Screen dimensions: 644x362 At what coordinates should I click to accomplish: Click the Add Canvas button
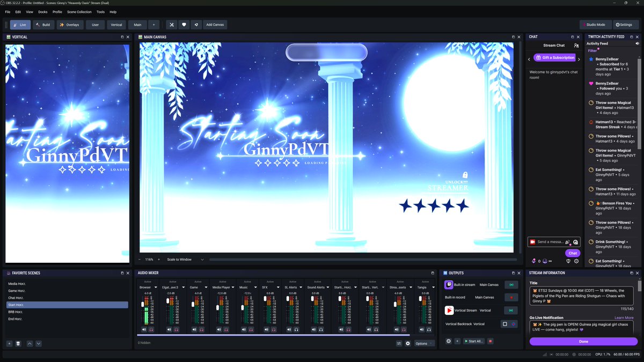pos(215,25)
